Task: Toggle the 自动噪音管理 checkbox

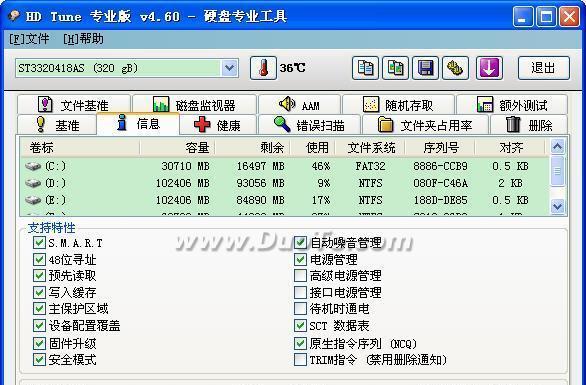Action: tap(300, 243)
